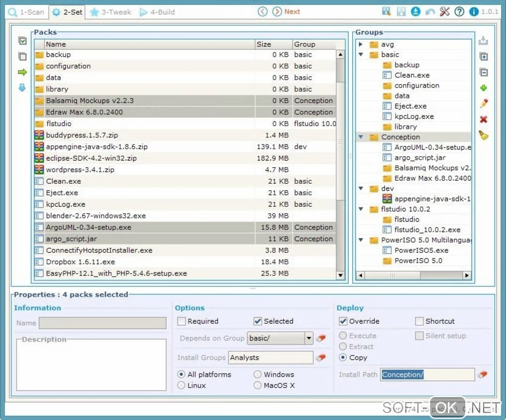Select the Windows platform radio button
This screenshot has height=420, width=506.
pos(257,374)
